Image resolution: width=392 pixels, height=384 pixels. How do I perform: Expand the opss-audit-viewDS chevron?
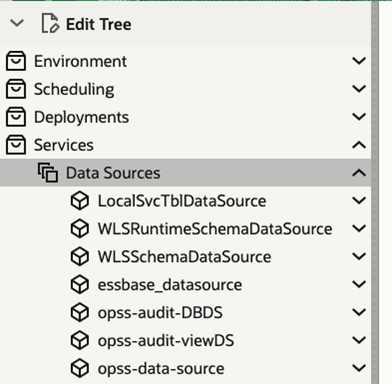[359, 340]
